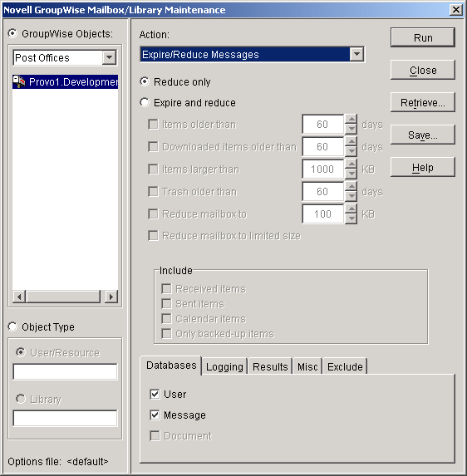Image resolution: width=467 pixels, height=476 pixels.
Task: Check Downloaded items older than option
Action: click(x=153, y=147)
